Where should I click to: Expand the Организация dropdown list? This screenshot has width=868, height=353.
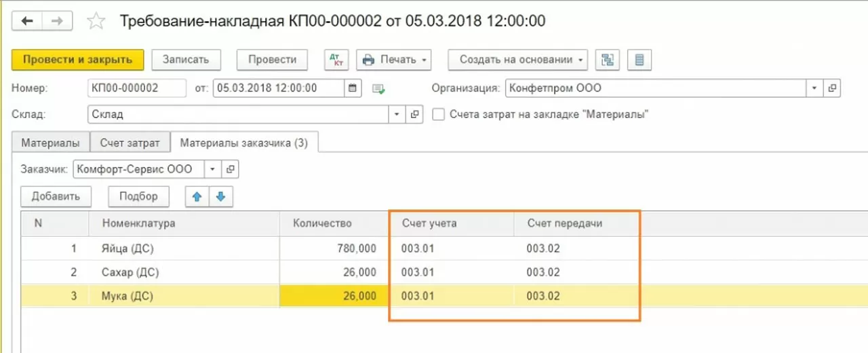tap(815, 88)
